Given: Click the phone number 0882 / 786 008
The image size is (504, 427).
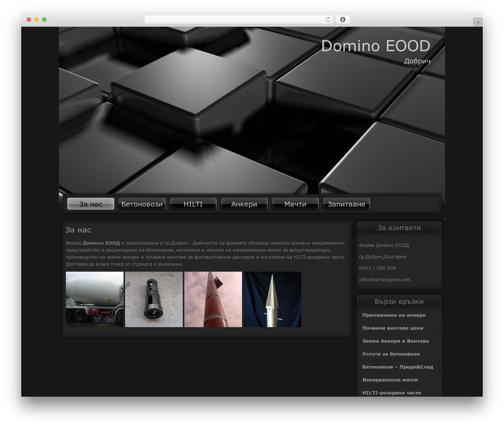Looking at the screenshot, I should [377, 268].
